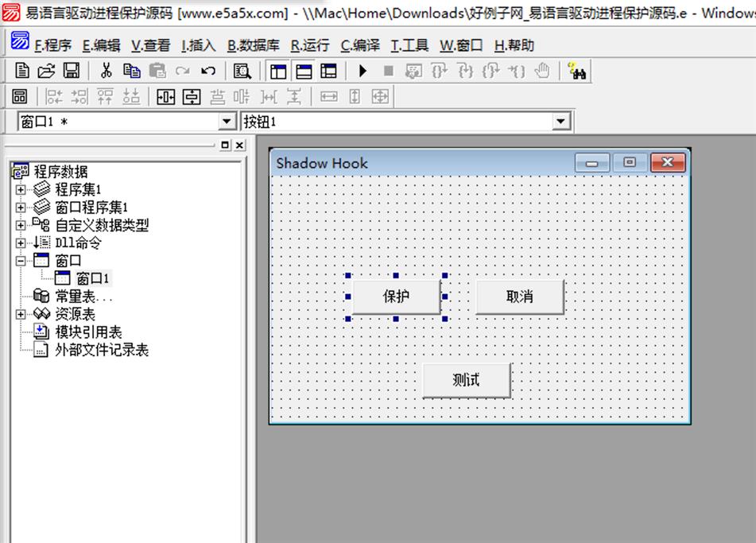Viewport: 756px width, 543px height.
Task: Click the align top edges icon
Action: coord(105,96)
